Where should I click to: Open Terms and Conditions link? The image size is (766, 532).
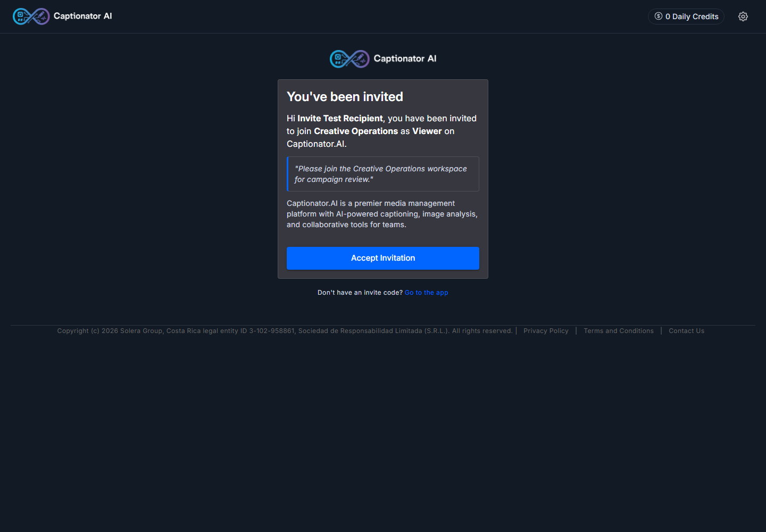click(x=619, y=331)
